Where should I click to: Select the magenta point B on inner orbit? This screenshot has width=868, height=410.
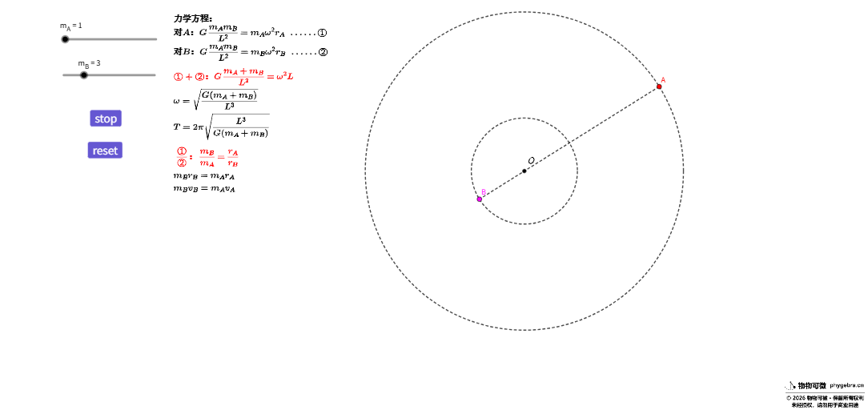coord(480,199)
